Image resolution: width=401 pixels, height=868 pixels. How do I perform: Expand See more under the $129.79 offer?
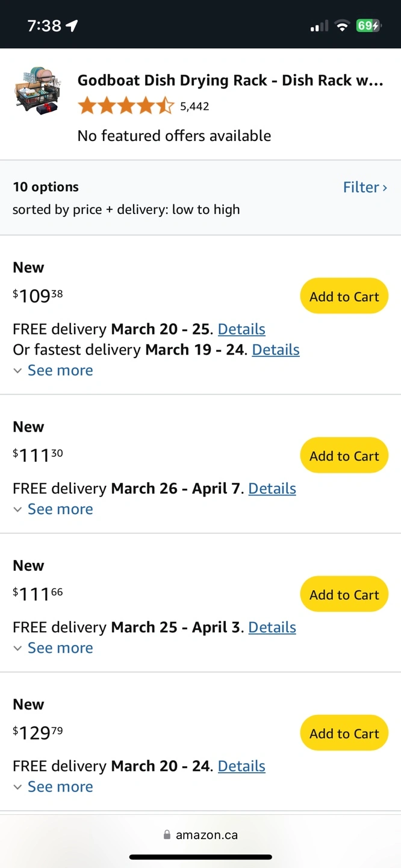pyautogui.click(x=60, y=786)
